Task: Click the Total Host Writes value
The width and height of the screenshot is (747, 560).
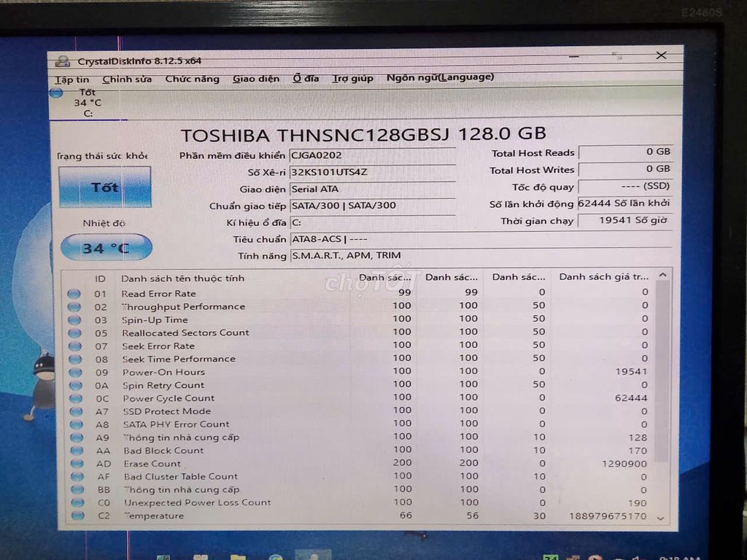Action: click(x=625, y=169)
